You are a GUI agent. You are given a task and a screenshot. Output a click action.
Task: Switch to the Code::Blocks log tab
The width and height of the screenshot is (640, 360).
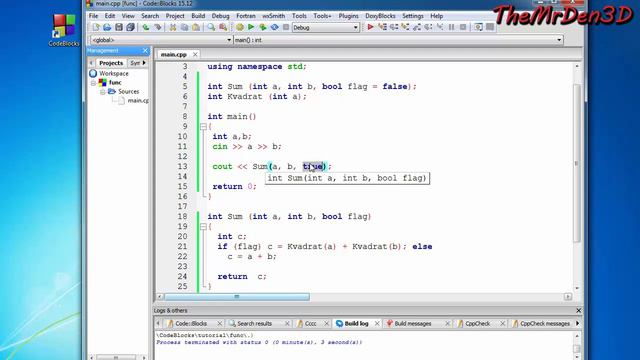191,323
